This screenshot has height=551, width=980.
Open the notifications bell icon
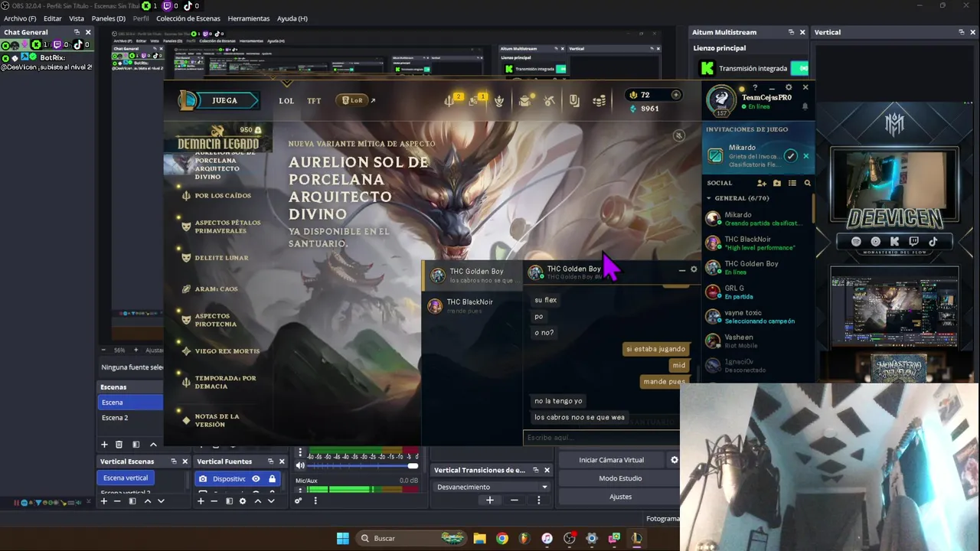(805, 106)
